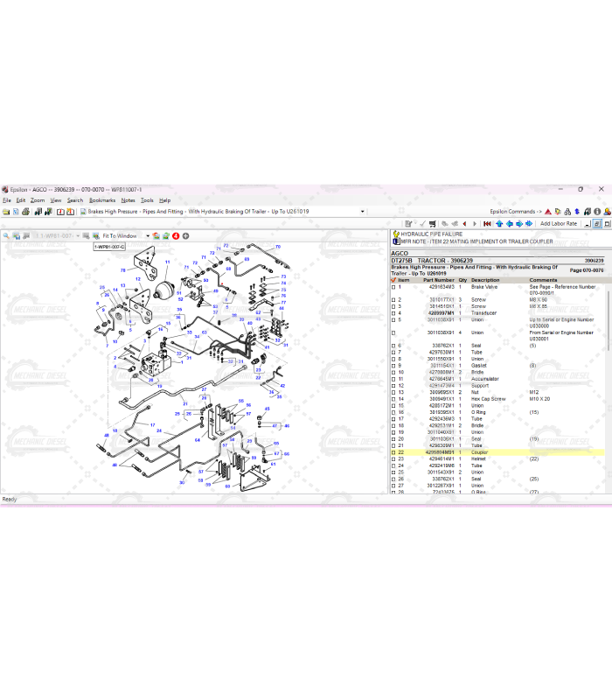Click the Part Number column header
The height and width of the screenshot is (700, 612).
tap(438, 280)
